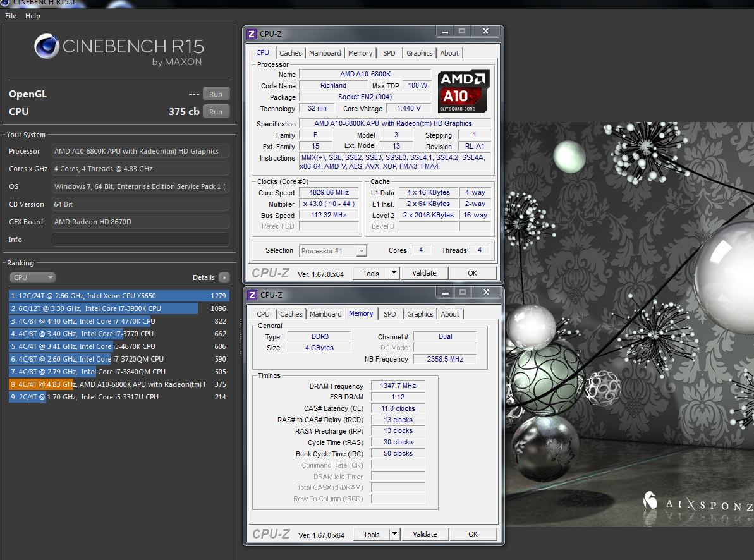
Task: Select ranking row Intel Core i7-3770
Action: point(119,333)
